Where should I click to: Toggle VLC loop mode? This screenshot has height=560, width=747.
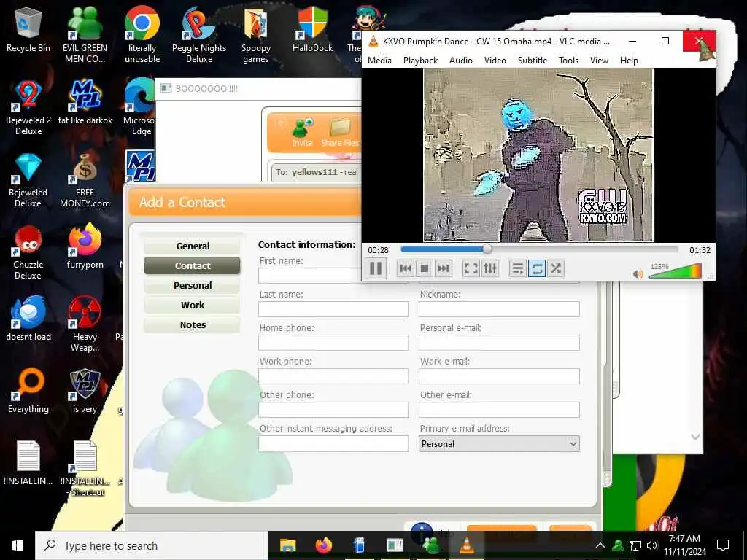(x=536, y=268)
